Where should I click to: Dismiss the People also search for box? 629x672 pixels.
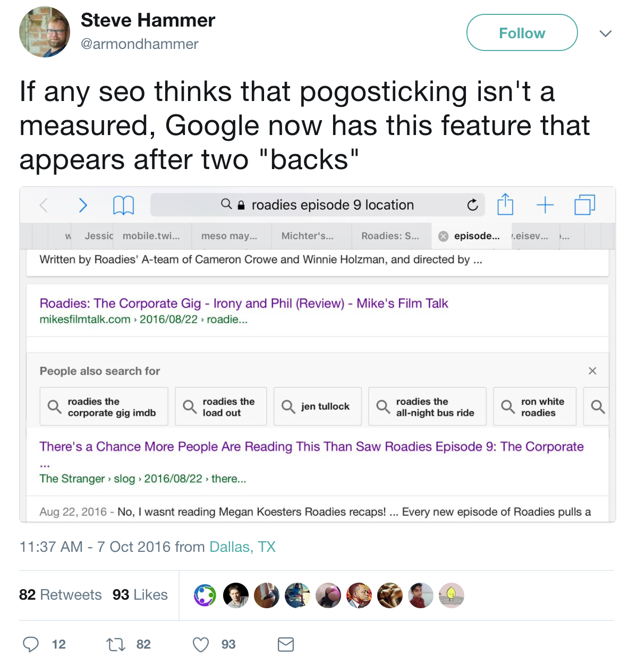[592, 371]
